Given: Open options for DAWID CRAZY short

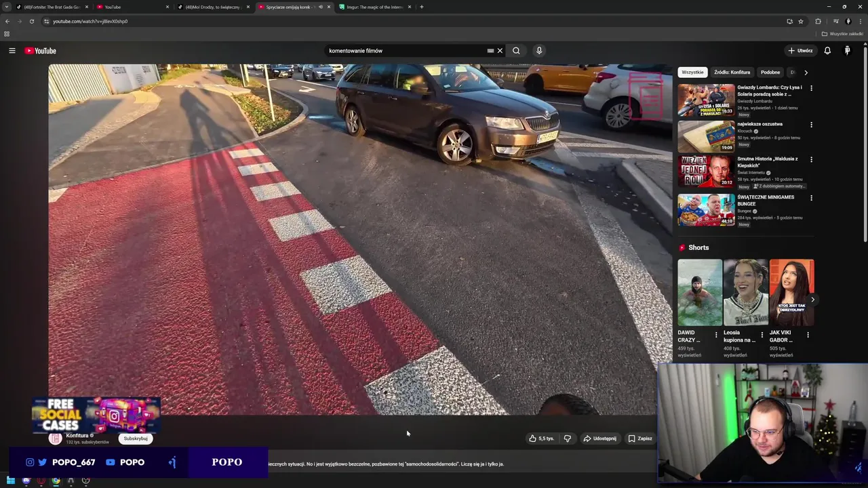Looking at the screenshot, I should pyautogui.click(x=716, y=335).
